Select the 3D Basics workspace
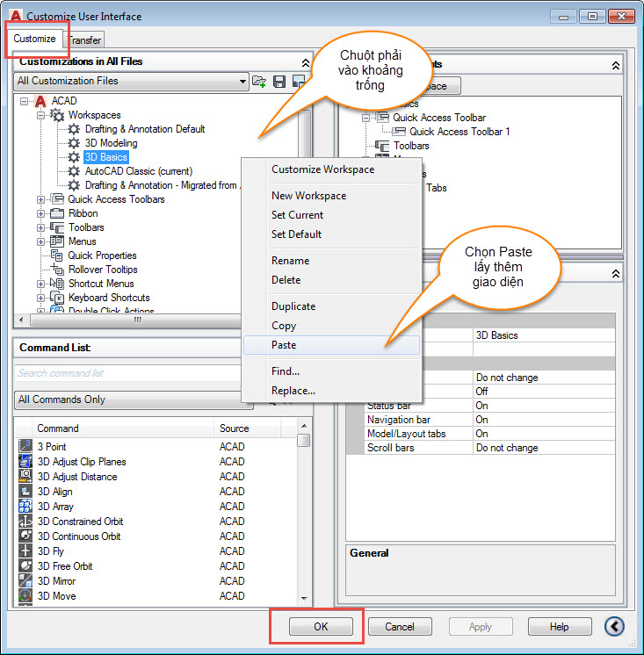The height and width of the screenshot is (655, 644). (x=105, y=157)
